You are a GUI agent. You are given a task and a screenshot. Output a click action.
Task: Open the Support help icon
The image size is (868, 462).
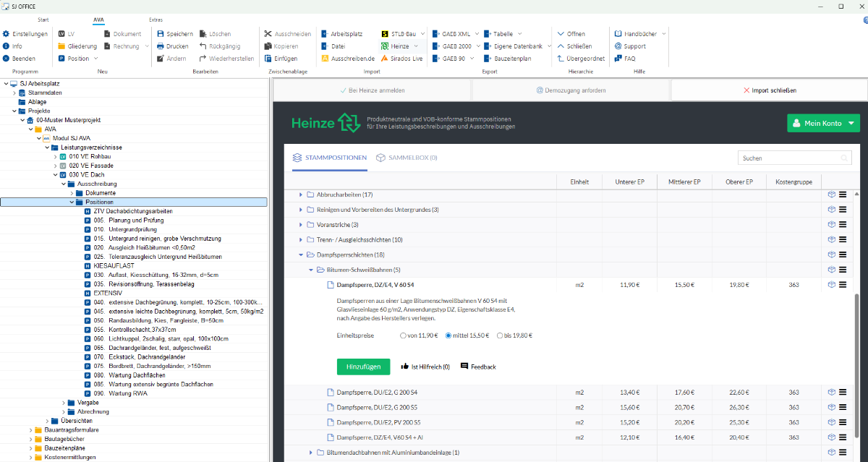point(618,46)
